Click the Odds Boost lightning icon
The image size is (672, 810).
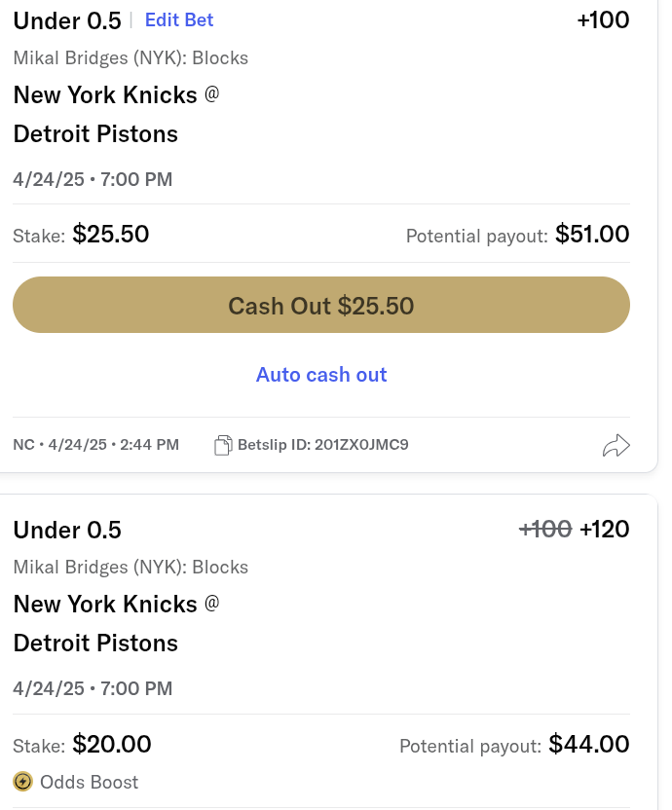click(x=22, y=782)
